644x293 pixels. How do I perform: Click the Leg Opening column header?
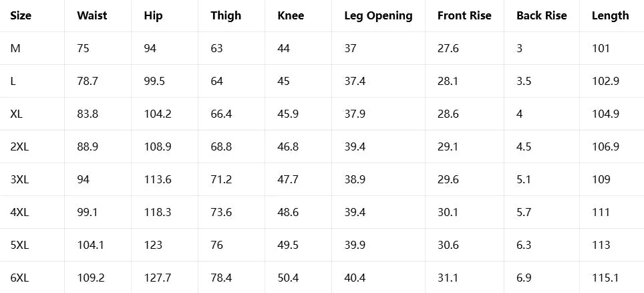pos(378,15)
